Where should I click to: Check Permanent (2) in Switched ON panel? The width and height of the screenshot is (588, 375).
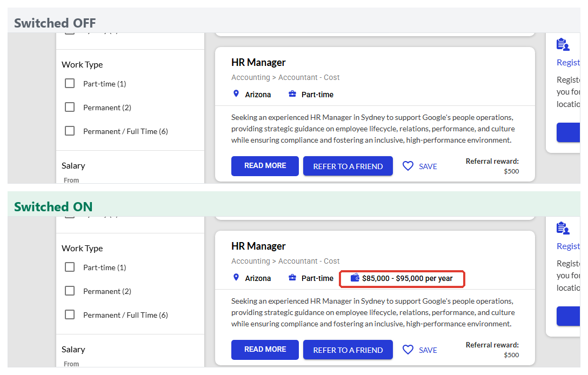70,291
